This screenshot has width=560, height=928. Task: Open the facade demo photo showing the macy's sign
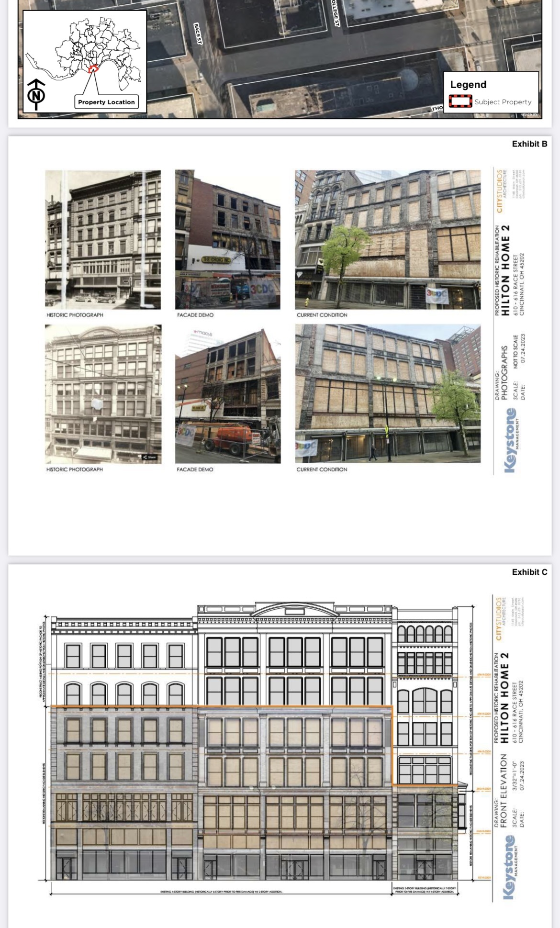228,394
